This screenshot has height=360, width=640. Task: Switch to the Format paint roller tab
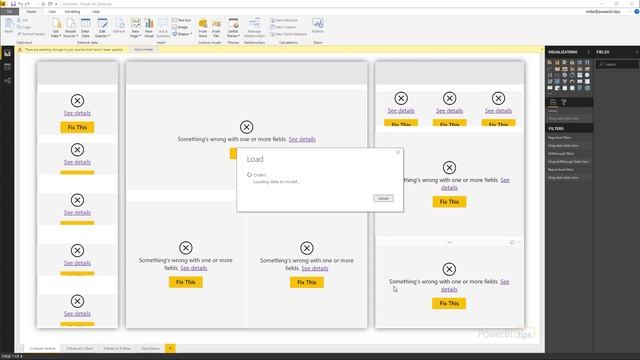coord(564,102)
